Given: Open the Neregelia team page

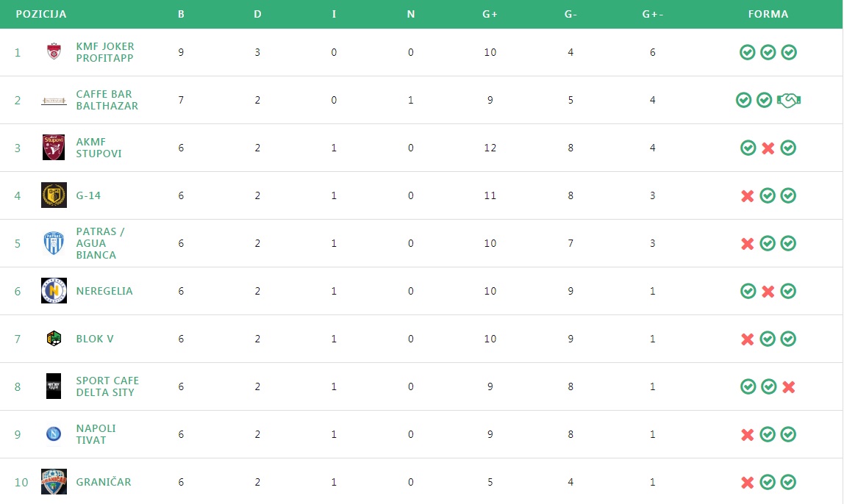Looking at the screenshot, I should click(x=105, y=291).
